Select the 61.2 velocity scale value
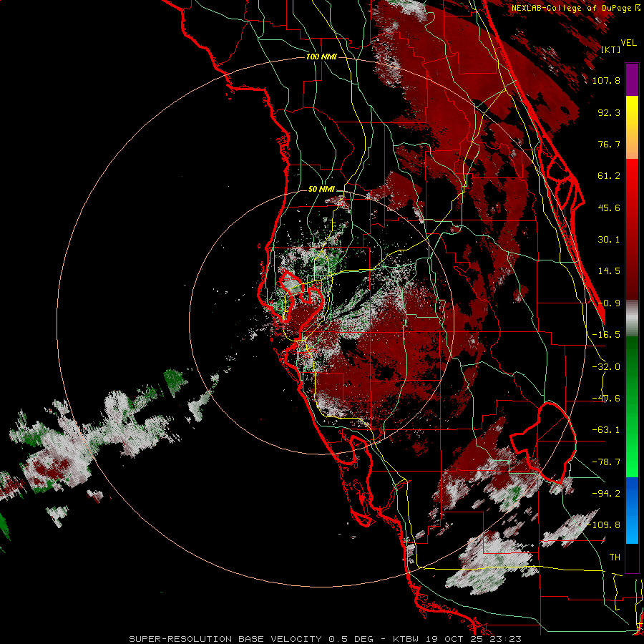The width and height of the screenshot is (644, 644). pos(609,176)
